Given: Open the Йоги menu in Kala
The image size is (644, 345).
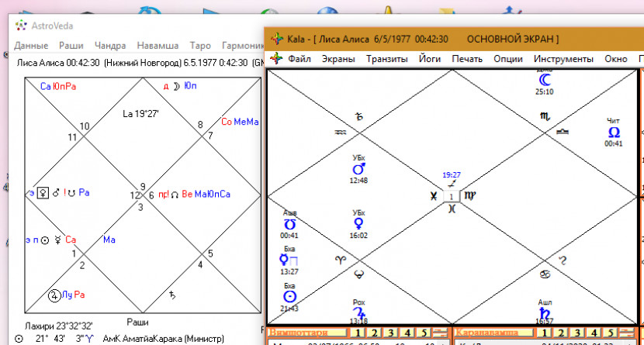Looking at the screenshot, I should coord(430,59).
